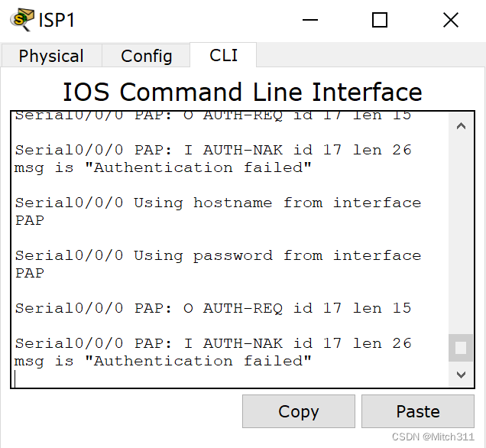Open the Config tab

(x=146, y=56)
